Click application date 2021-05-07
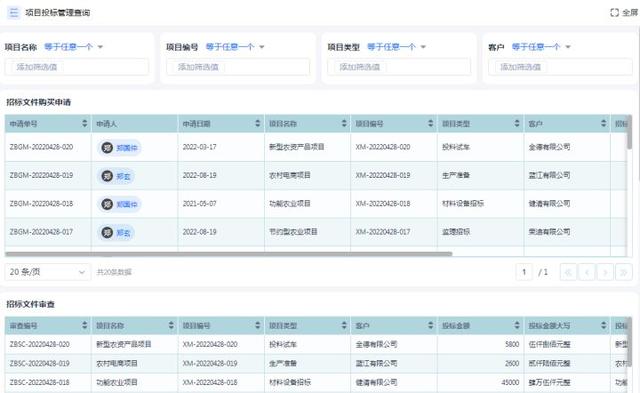 point(200,203)
